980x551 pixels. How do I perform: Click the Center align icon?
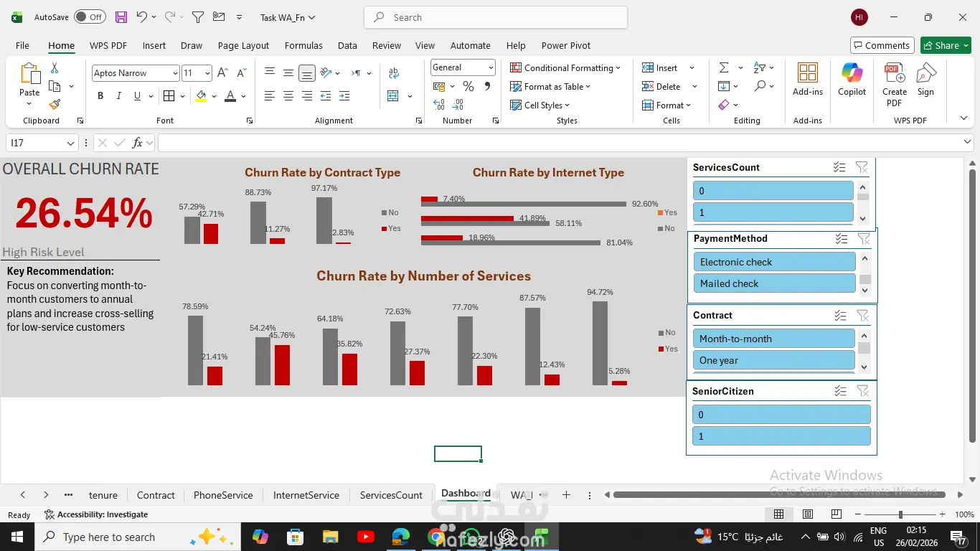pyautogui.click(x=288, y=96)
